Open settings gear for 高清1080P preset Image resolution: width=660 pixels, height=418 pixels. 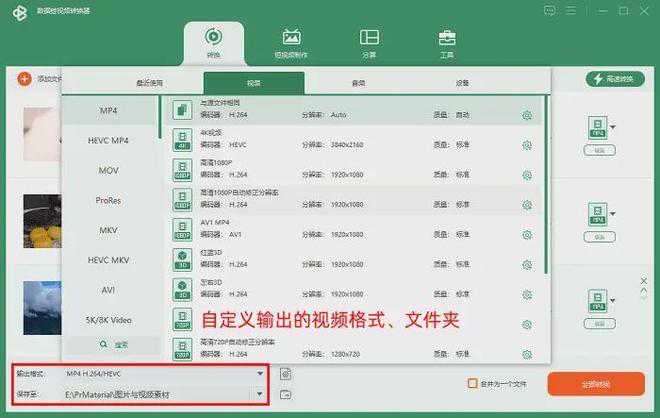click(527, 175)
